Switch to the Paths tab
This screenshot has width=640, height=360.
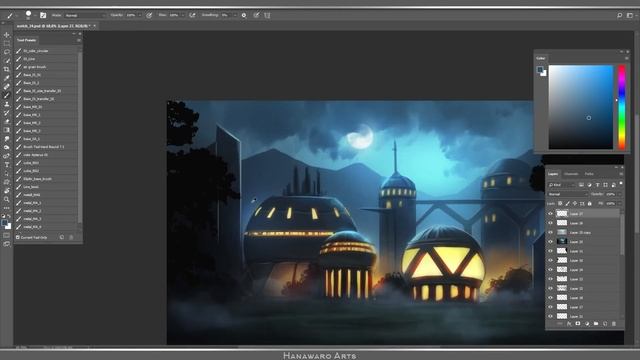point(589,174)
